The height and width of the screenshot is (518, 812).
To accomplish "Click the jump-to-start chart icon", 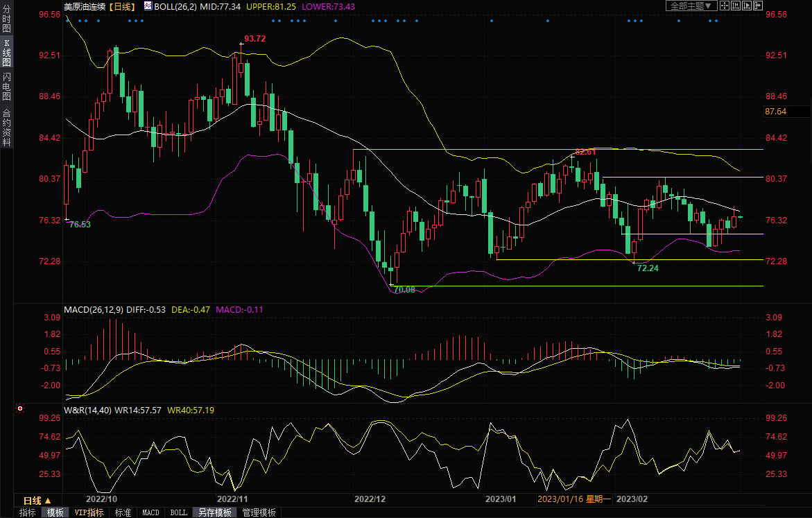I will (x=736, y=6).
